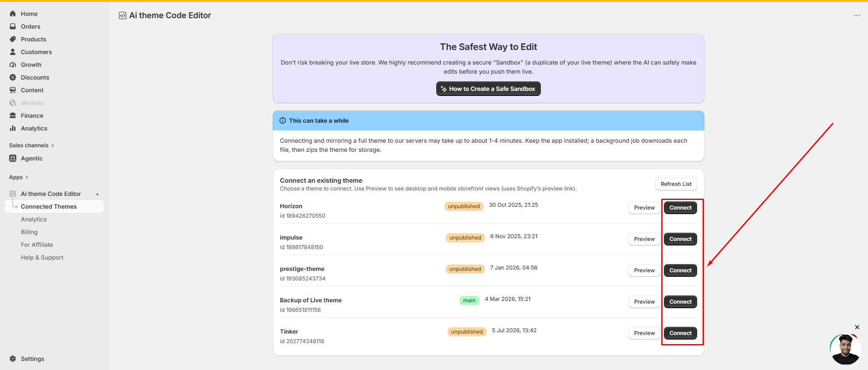This screenshot has width=868, height=370.
Task: Click the Connect an existing theme heading
Action: [321, 180]
